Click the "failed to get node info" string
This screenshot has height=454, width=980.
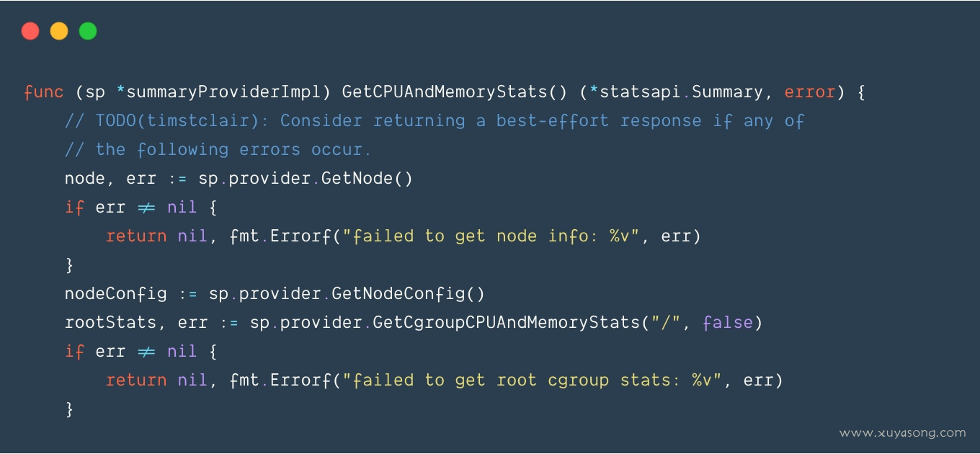point(491,236)
